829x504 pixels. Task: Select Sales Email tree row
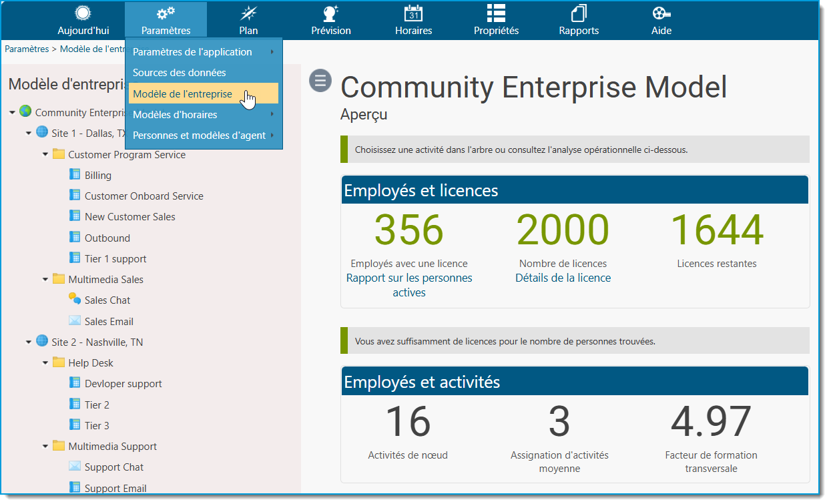click(x=109, y=322)
